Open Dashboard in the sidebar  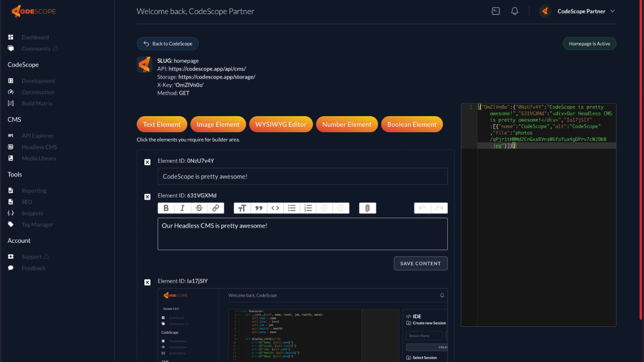tap(35, 37)
